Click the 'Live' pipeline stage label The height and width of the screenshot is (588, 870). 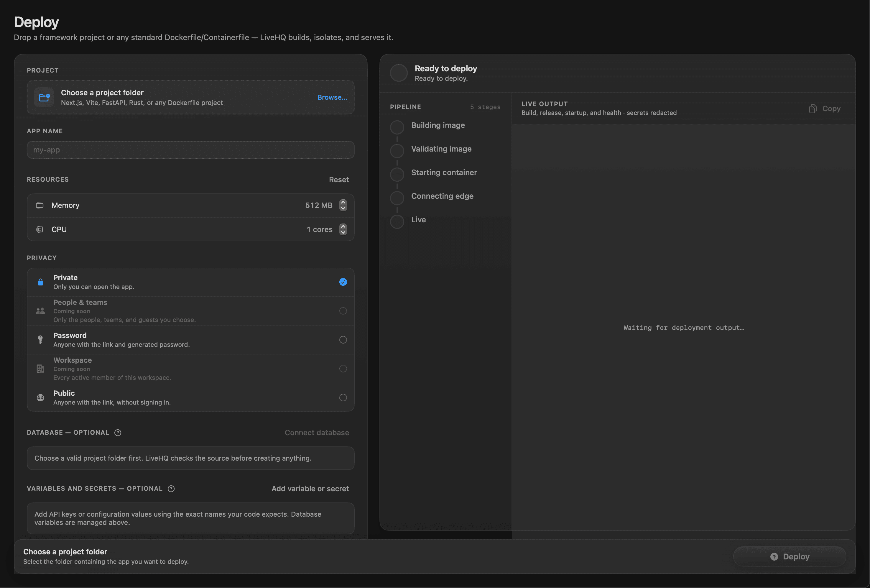pyautogui.click(x=419, y=220)
